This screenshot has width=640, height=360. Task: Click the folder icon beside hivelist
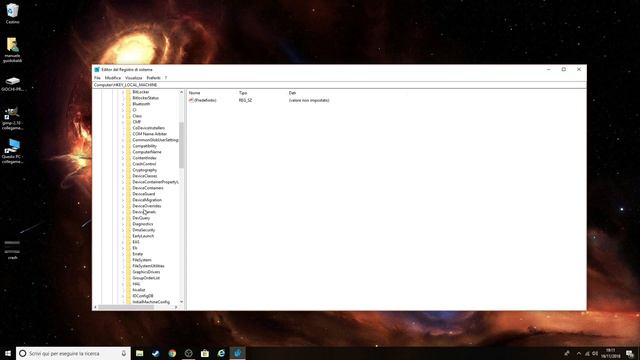point(129,290)
